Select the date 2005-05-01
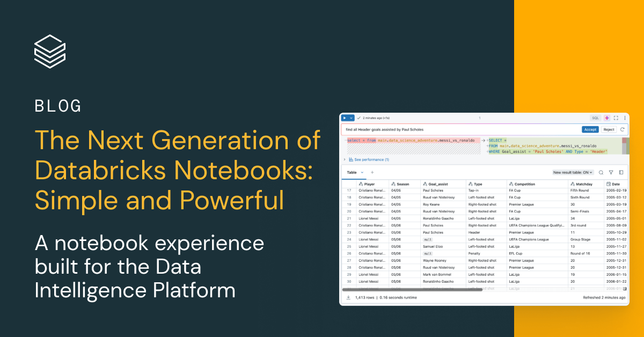 tap(616, 218)
